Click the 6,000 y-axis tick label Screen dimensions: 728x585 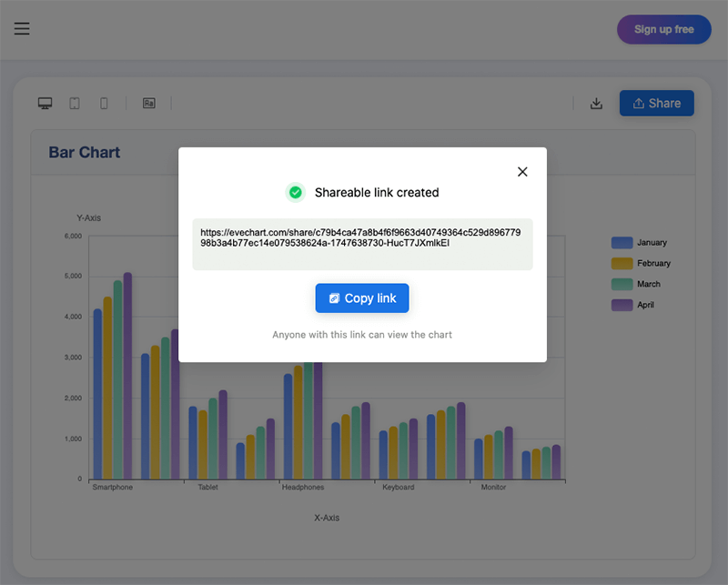click(x=73, y=236)
